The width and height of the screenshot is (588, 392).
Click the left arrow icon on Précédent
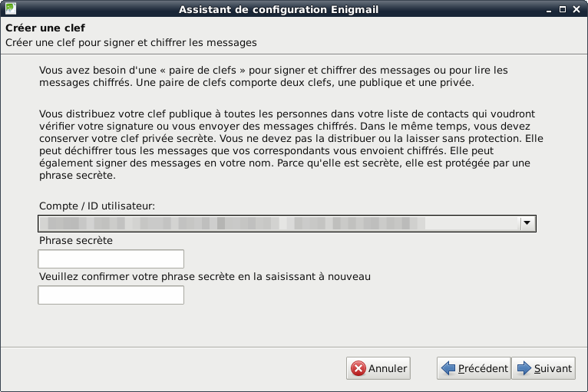pos(448,369)
